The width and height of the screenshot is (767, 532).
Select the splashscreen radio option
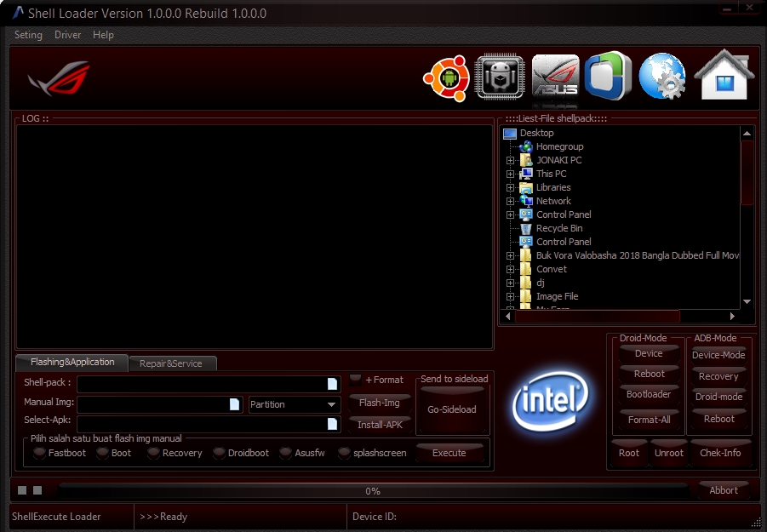(x=345, y=453)
